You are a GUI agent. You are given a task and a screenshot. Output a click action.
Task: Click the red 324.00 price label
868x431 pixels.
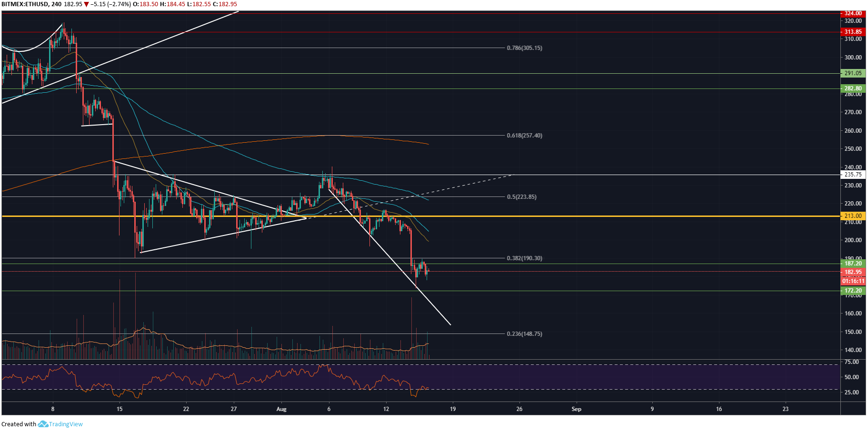(x=853, y=13)
